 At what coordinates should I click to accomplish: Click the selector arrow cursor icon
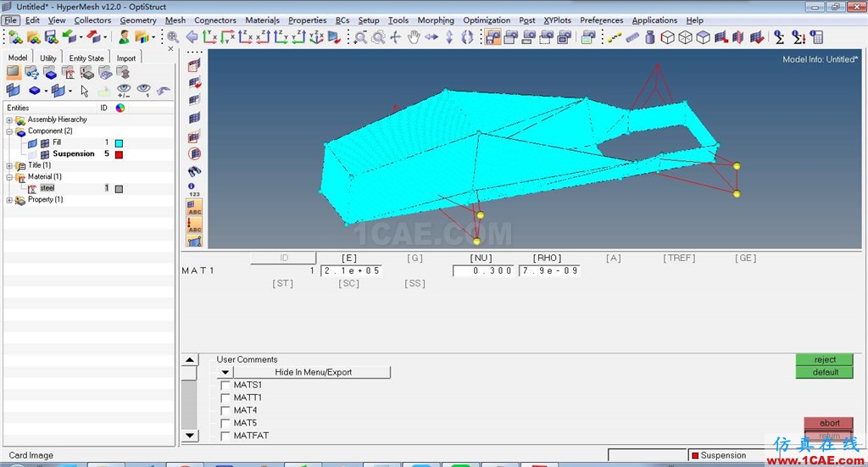pyautogui.click(x=84, y=91)
